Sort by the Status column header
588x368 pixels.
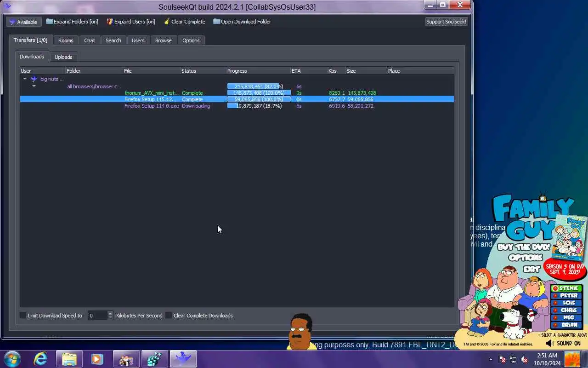pos(203,71)
